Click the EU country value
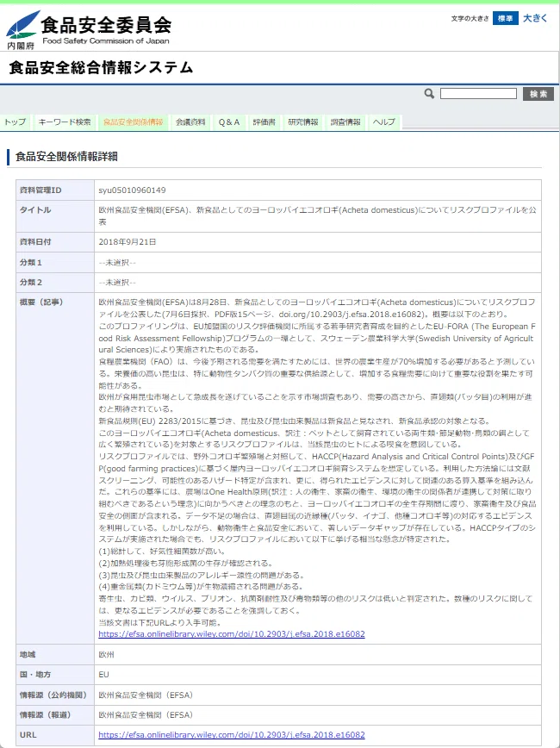560x748 pixels. pyautogui.click(x=103, y=675)
